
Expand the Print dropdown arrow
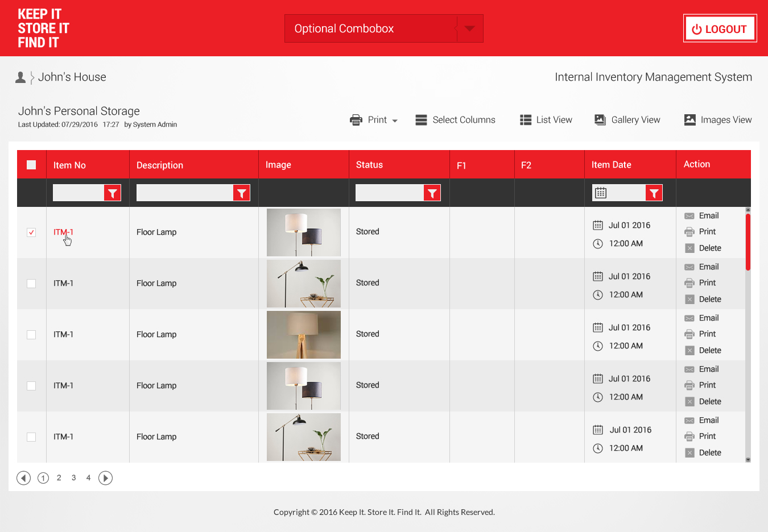[394, 120]
